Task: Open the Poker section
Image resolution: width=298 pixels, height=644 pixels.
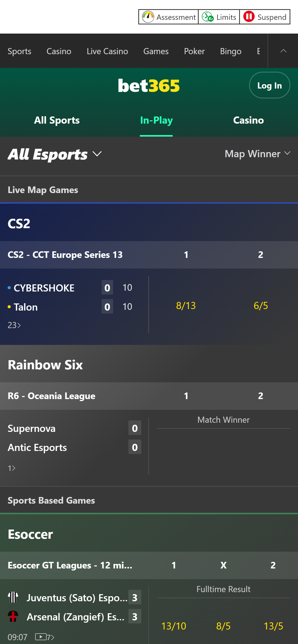Action: tap(194, 51)
